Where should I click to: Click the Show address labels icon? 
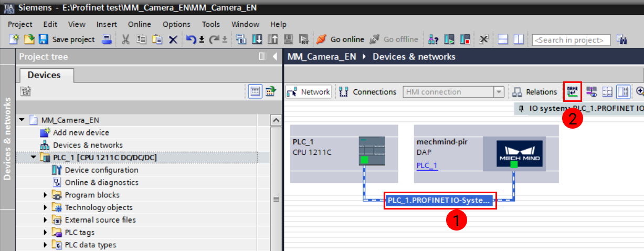pos(592,92)
